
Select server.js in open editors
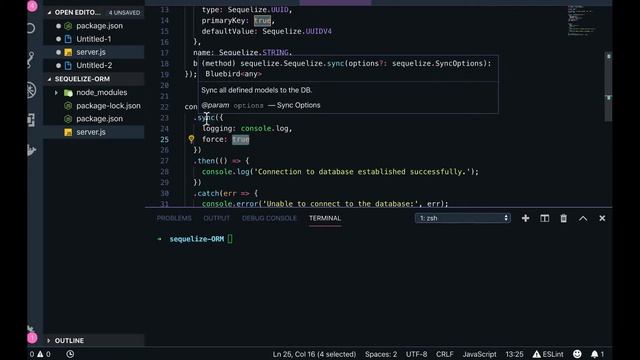pyautogui.click(x=91, y=52)
